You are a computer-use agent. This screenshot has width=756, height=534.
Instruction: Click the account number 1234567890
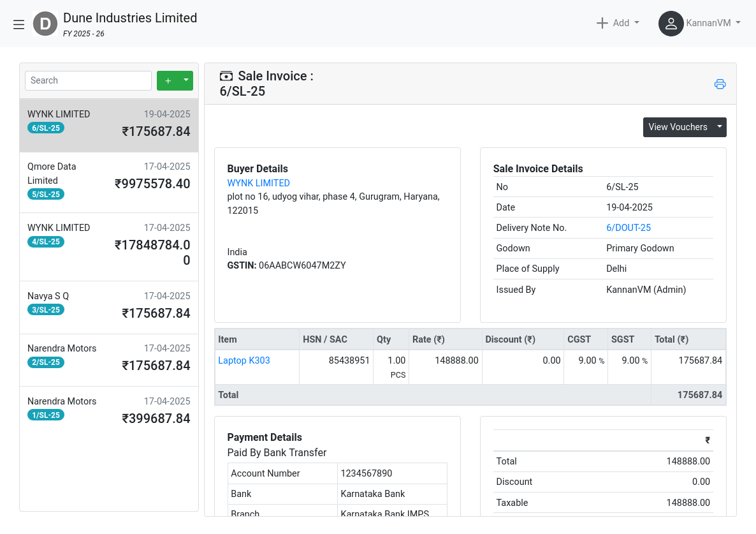367,473
